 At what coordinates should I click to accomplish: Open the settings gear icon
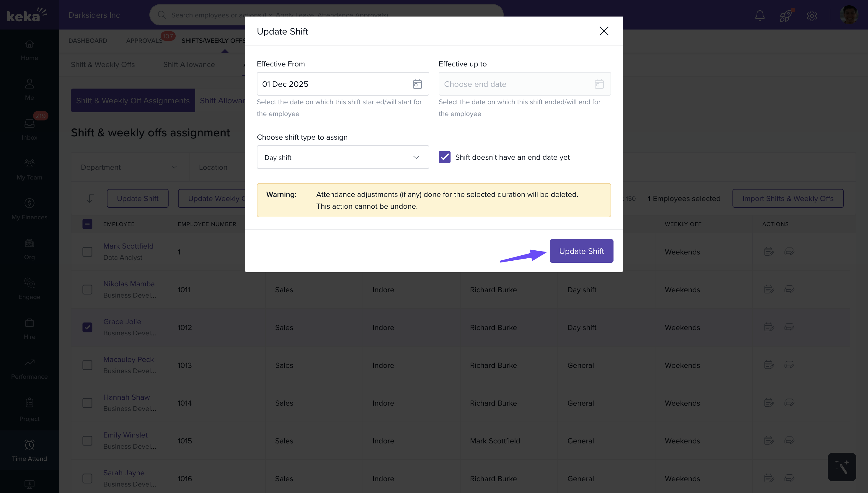[812, 16]
